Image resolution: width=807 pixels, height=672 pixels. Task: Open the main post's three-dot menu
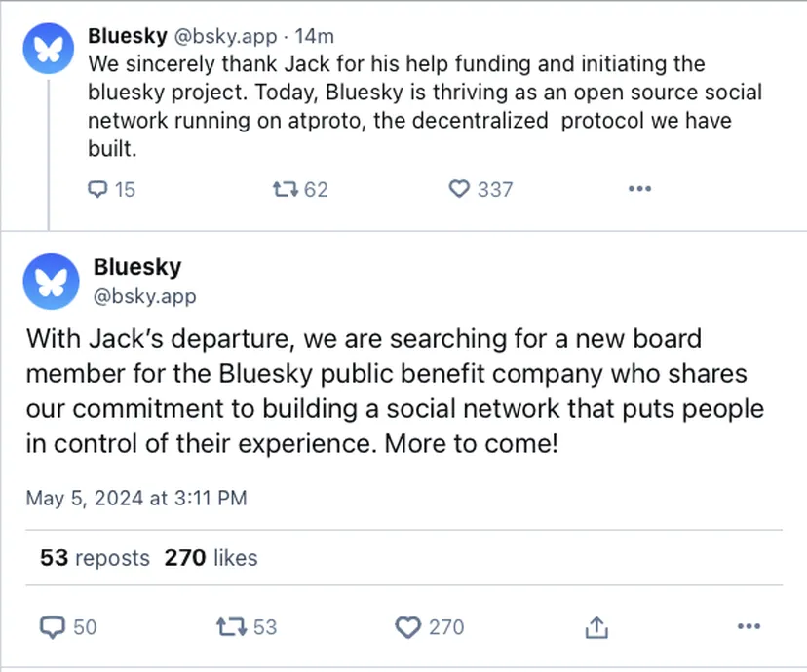point(748,627)
